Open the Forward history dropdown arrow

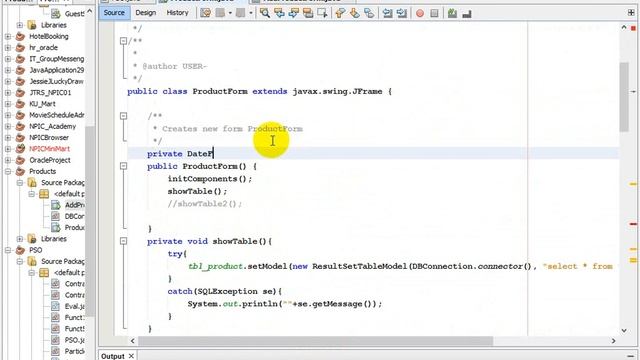click(251, 13)
